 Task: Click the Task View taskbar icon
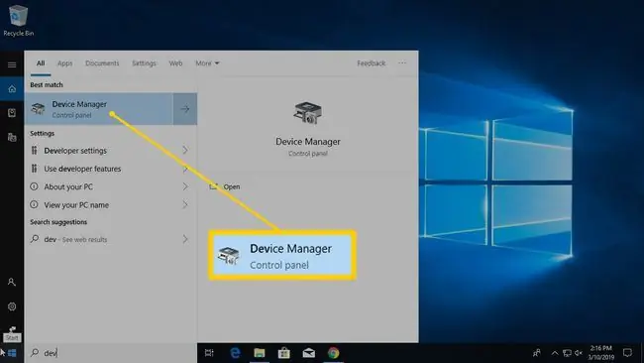[209, 353]
